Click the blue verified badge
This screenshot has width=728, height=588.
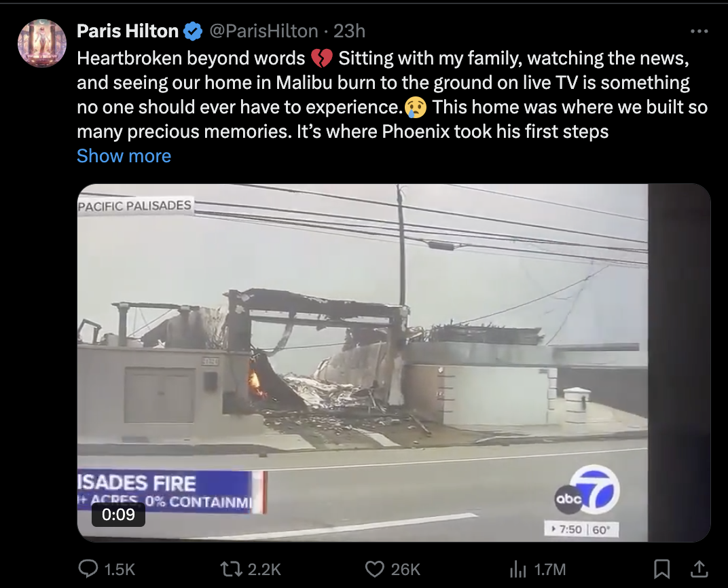[x=193, y=31]
